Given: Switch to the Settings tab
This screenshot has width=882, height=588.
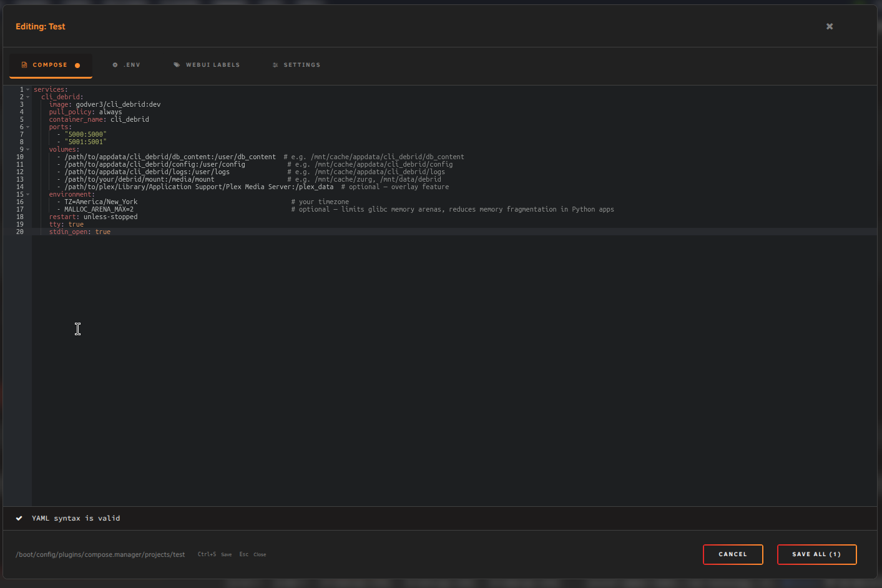Looking at the screenshot, I should 296,65.
